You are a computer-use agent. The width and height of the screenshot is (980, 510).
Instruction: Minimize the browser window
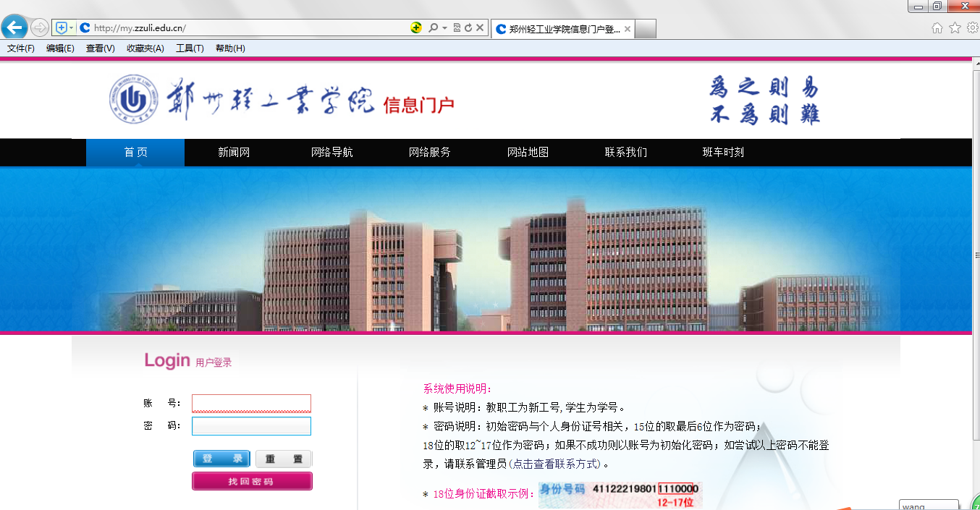tap(918, 6)
